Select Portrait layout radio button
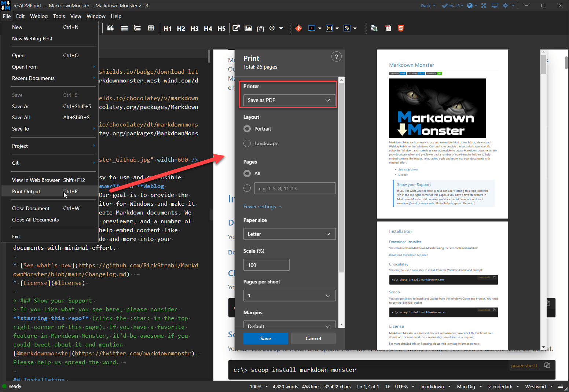569x392 pixels. click(x=247, y=129)
